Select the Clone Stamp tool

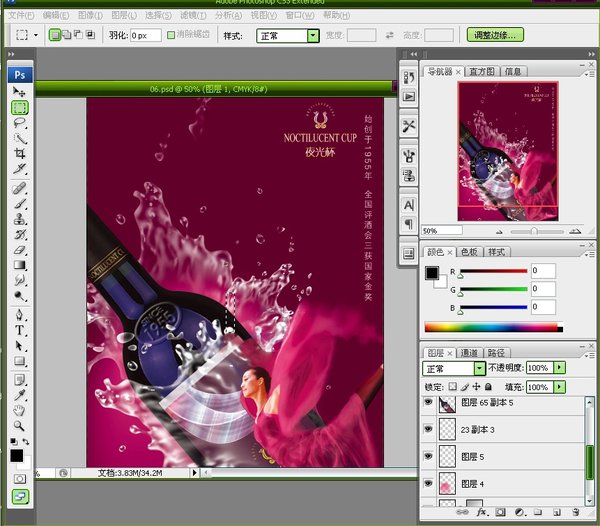[19, 219]
